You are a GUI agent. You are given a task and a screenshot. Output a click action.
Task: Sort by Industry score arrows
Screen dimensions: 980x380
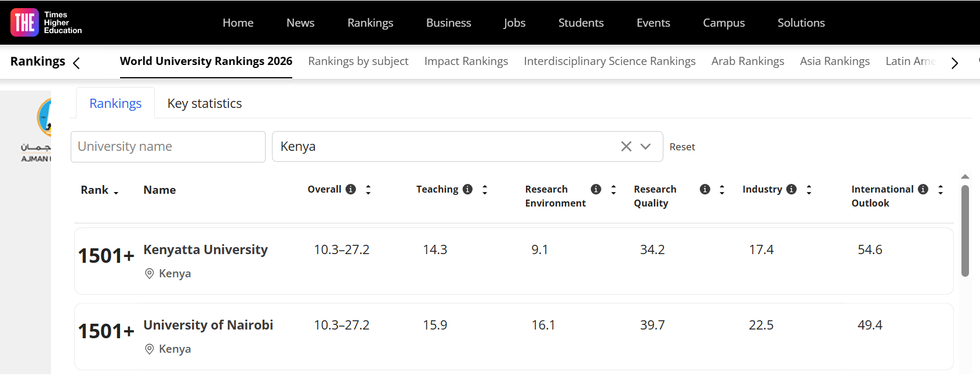pyautogui.click(x=809, y=189)
